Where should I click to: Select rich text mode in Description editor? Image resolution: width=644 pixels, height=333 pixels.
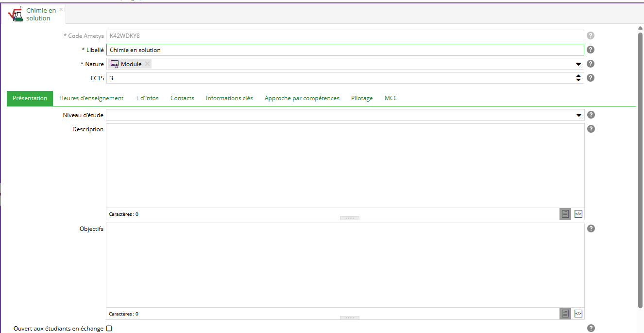565,214
